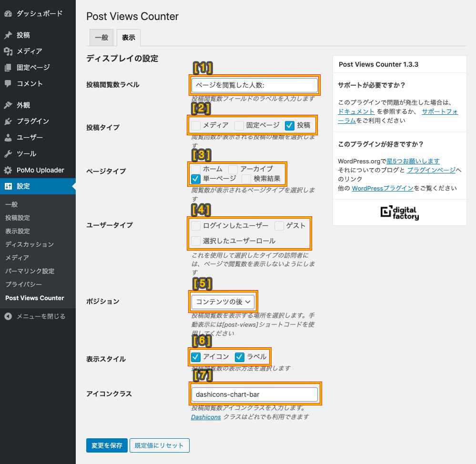Click the アイコンクラス input with dashicons-chart-bar
This screenshot has width=476, height=464.
(x=254, y=394)
